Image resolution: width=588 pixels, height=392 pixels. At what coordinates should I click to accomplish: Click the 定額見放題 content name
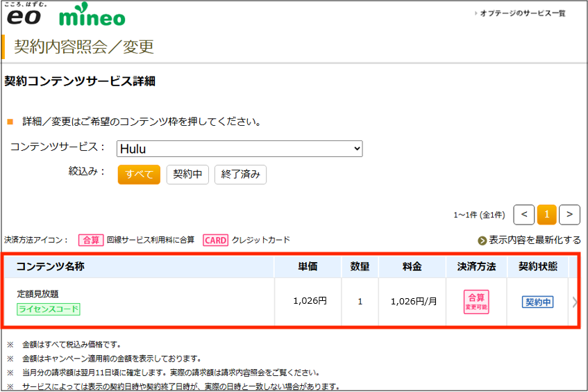coord(37,293)
